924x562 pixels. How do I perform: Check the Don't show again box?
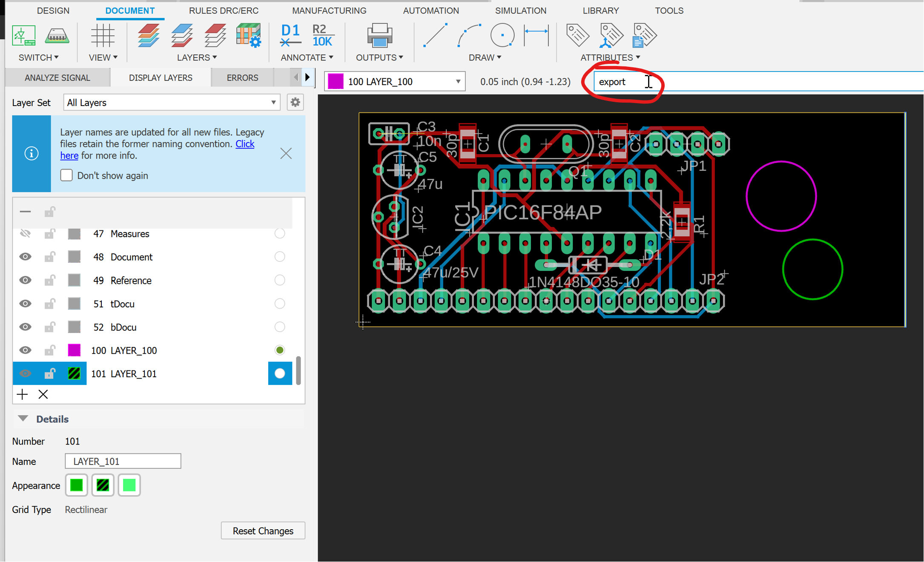(x=66, y=175)
